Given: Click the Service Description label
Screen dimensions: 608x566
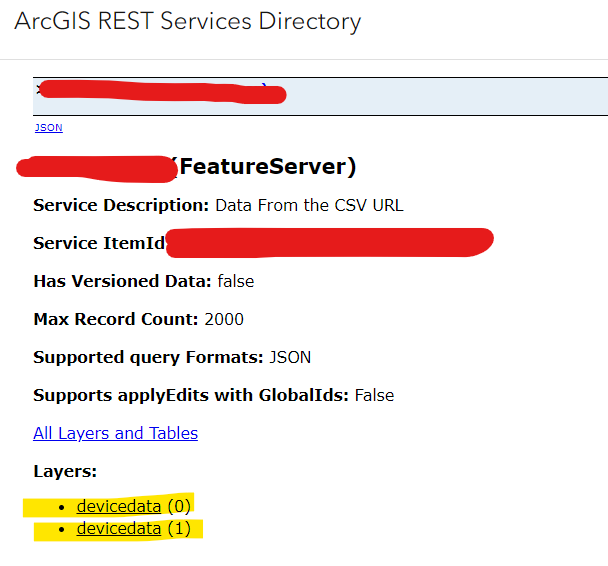Looking at the screenshot, I should click(121, 205).
